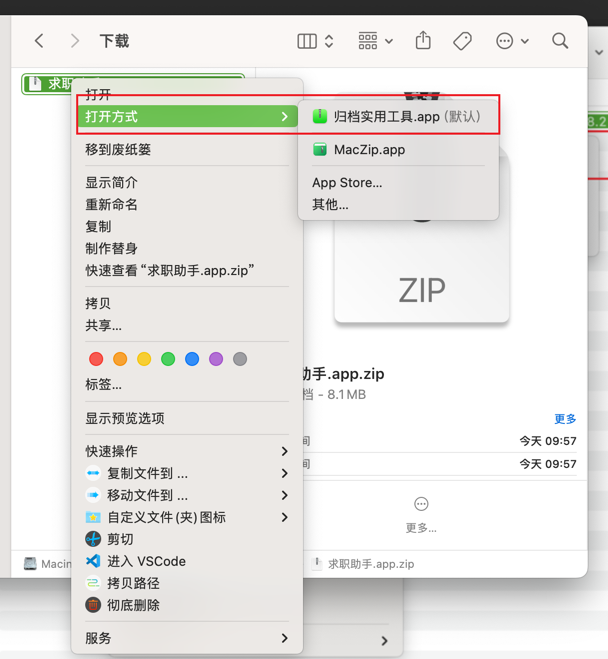The width and height of the screenshot is (608, 659).
Task: Open the grouping options dropdown
Action: point(375,41)
